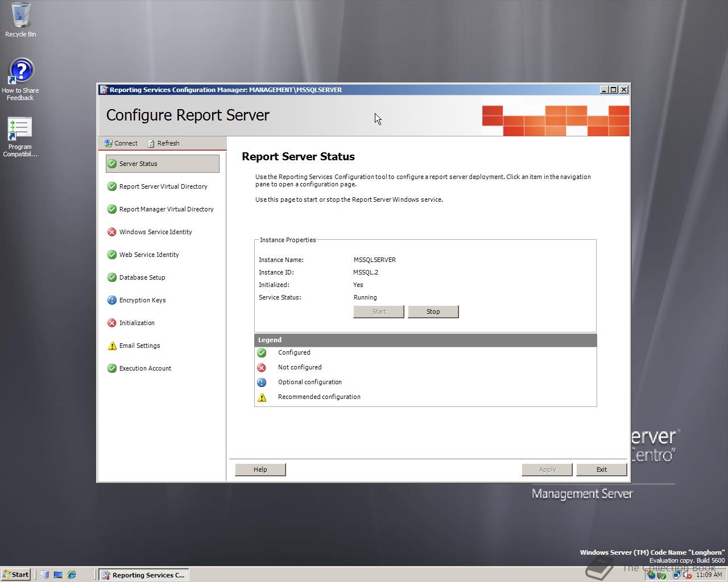The width and height of the screenshot is (728, 582).
Task: Click the Configure Report Server banner title
Action: pos(188,115)
